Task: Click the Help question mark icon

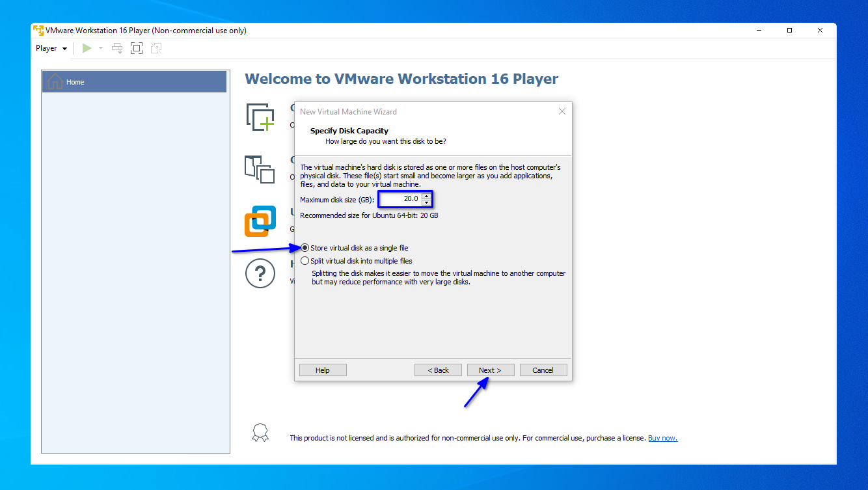Action: (260, 273)
